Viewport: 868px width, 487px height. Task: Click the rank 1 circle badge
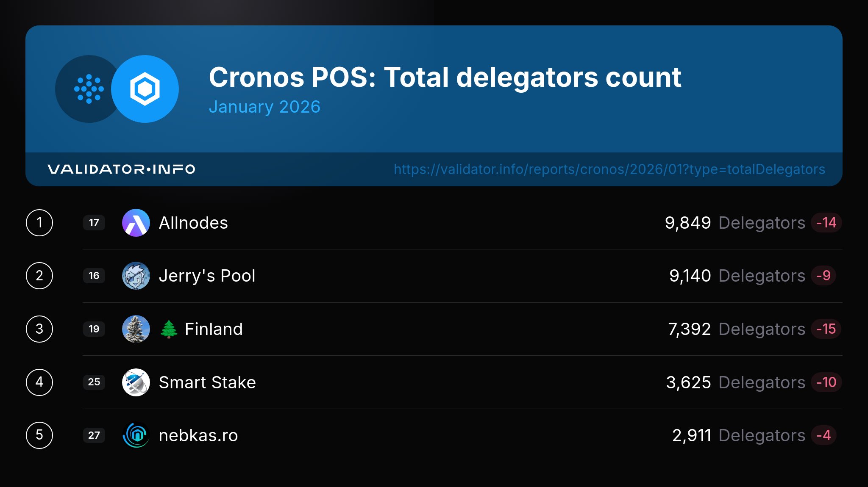click(39, 223)
